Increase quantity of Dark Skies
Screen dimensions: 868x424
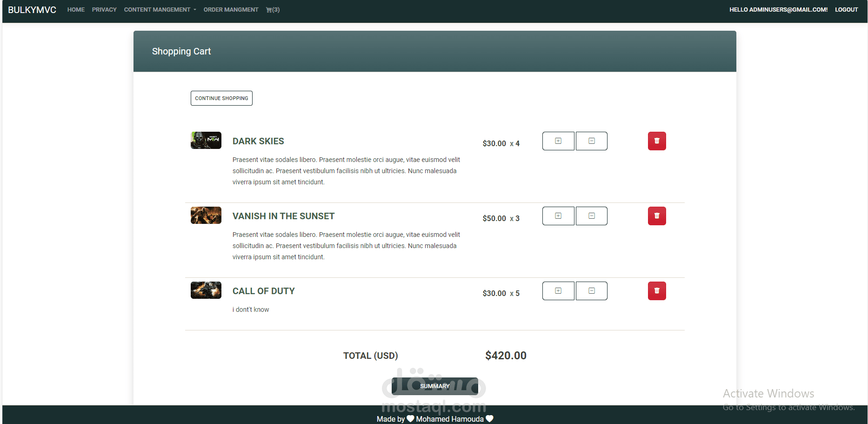(558, 141)
